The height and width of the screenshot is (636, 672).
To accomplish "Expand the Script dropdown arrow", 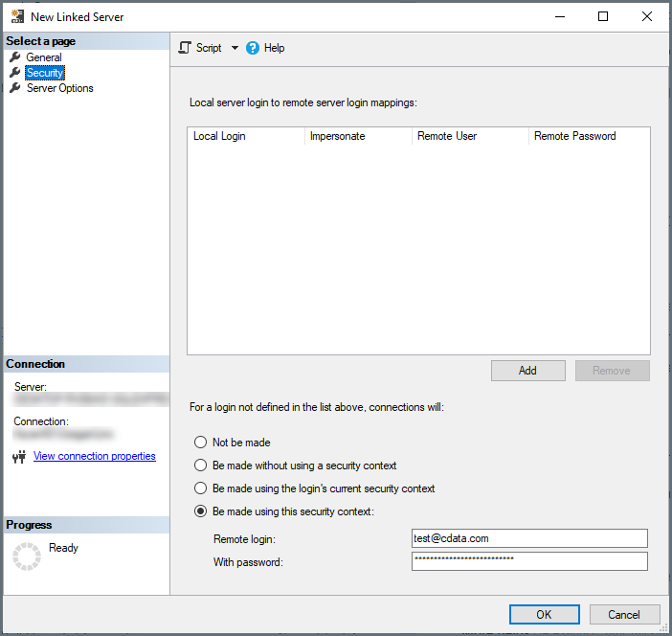I will (x=235, y=48).
